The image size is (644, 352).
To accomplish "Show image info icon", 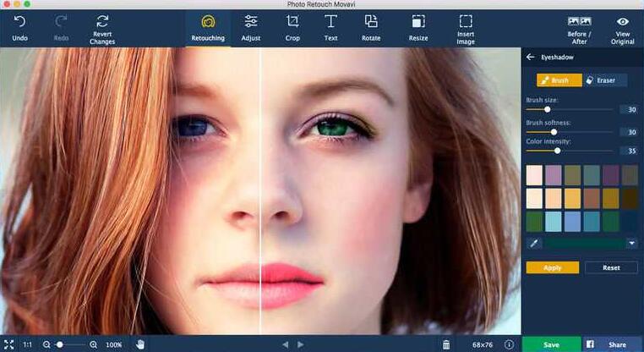I will (x=509, y=344).
